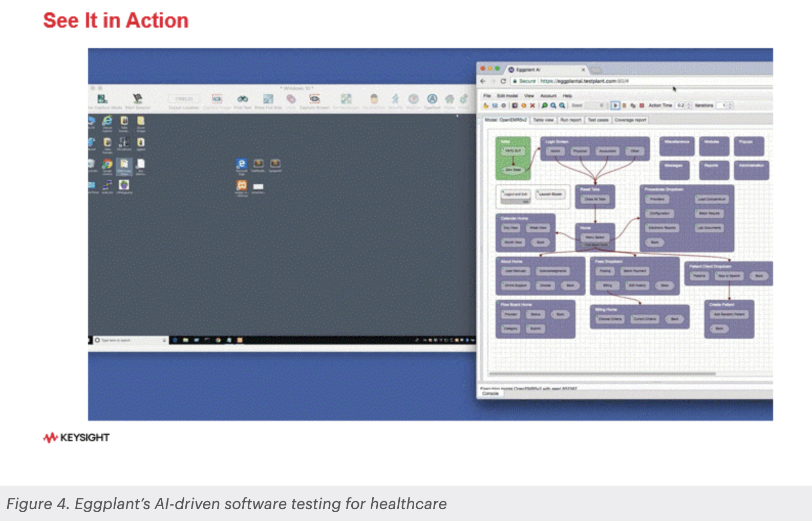The width and height of the screenshot is (812, 523).
Task: Select the Modules state box
Action: 714,146
